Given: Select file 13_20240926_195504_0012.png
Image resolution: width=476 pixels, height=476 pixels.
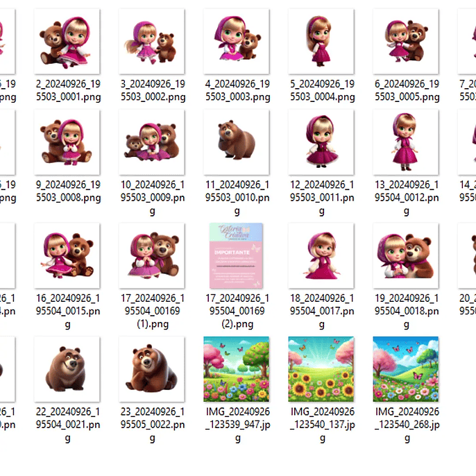Looking at the screenshot, I should coord(405,142).
